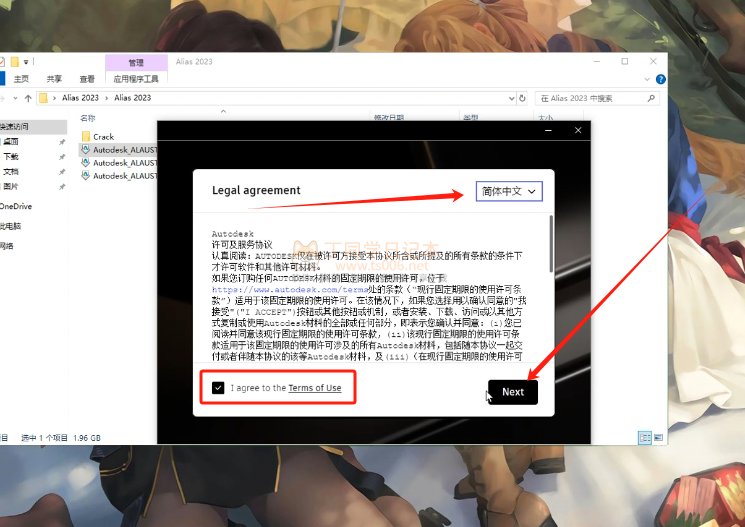
Task: Open the 主页 ribbon tab in Explorer
Action: [21, 79]
